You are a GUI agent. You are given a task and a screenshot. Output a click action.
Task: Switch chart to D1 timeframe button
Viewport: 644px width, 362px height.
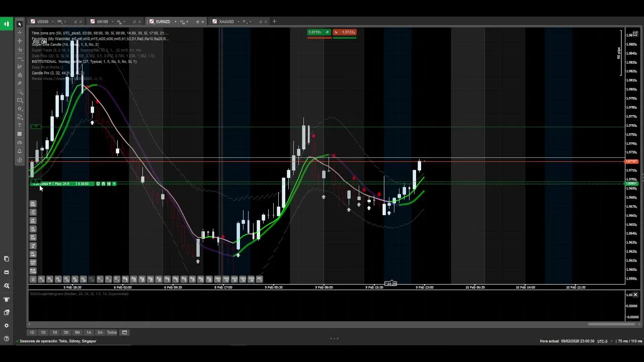click(117, 279)
